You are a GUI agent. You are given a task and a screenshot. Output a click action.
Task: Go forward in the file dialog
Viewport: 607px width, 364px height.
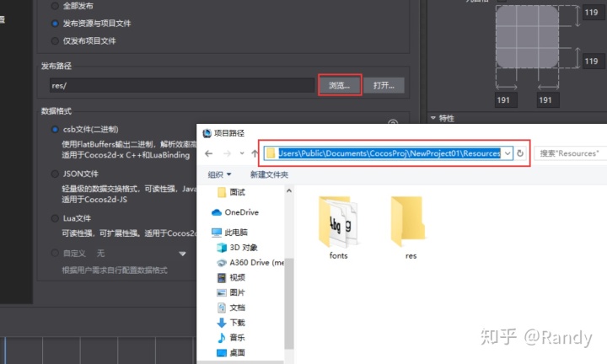(228, 153)
